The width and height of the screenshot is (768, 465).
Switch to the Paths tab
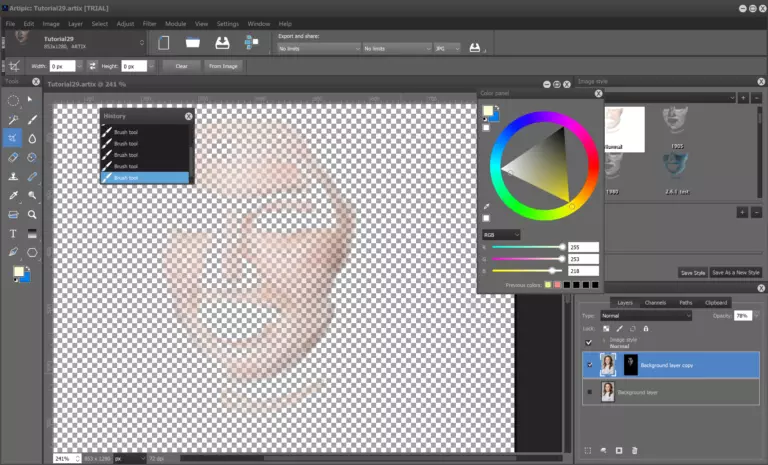[686, 303]
